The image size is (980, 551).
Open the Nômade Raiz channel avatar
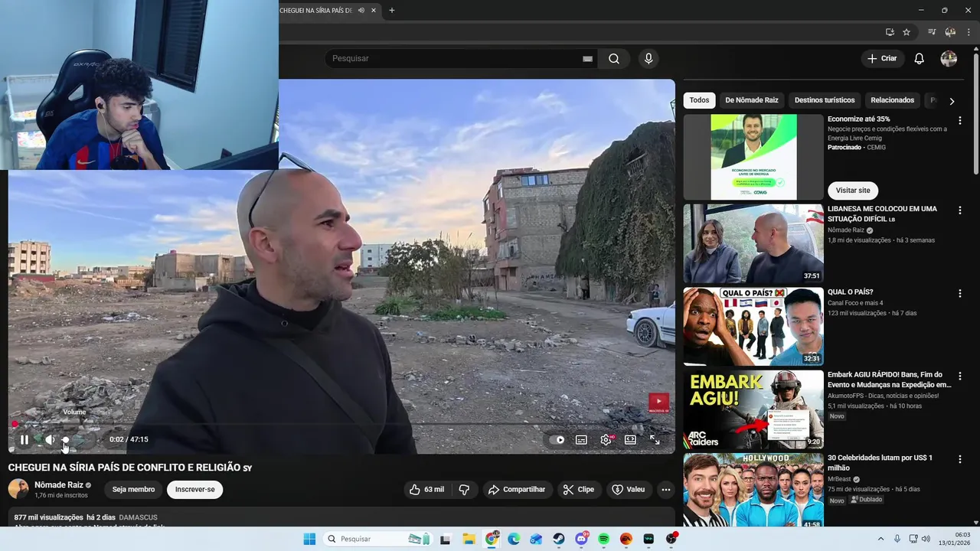pos(18,489)
